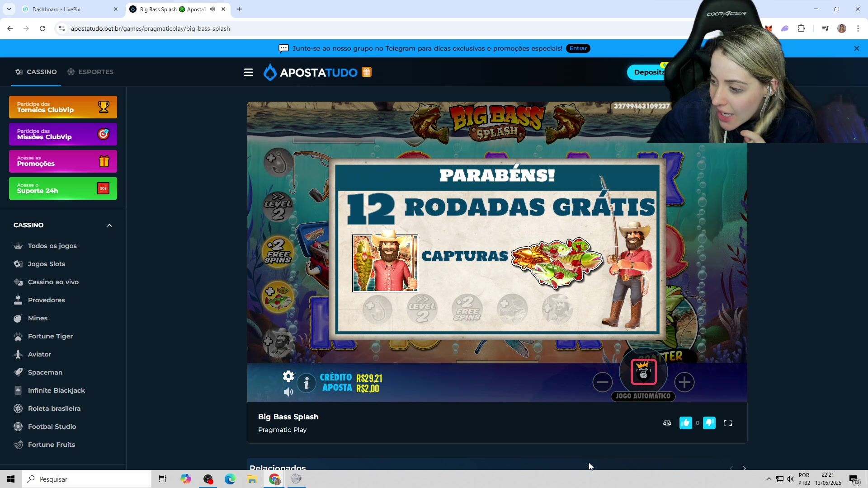The width and height of the screenshot is (868, 488).
Task: Open media controls icon in toolbar
Action: coord(826,28)
